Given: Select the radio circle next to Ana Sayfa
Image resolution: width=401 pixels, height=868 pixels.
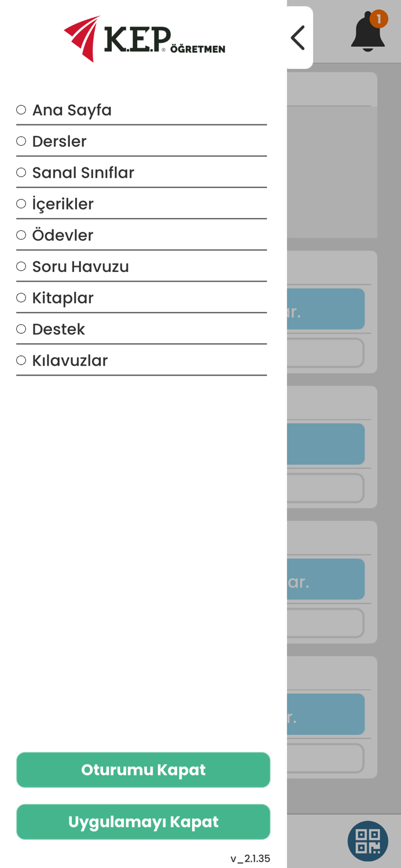Looking at the screenshot, I should pos(21,108).
